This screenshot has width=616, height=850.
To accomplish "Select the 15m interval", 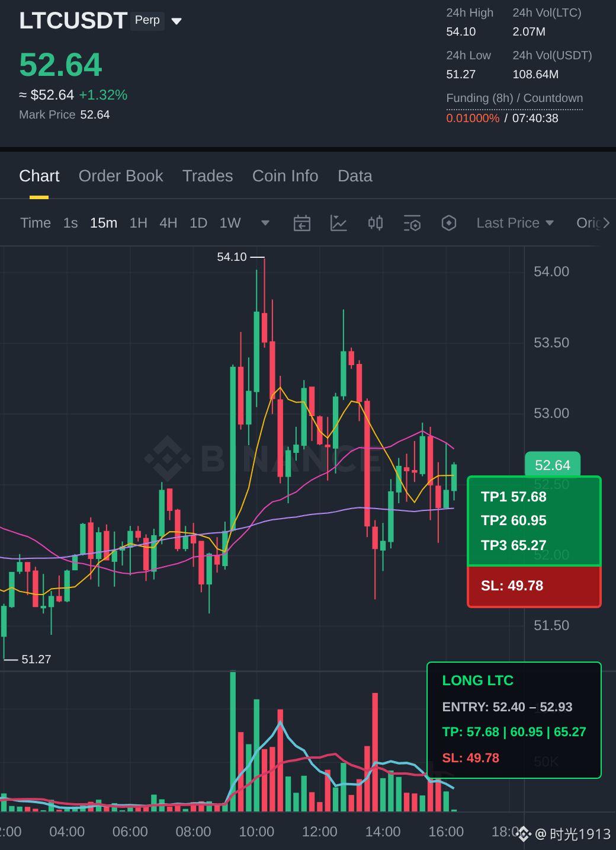I will pyautogui.click(x=104, y=223).
